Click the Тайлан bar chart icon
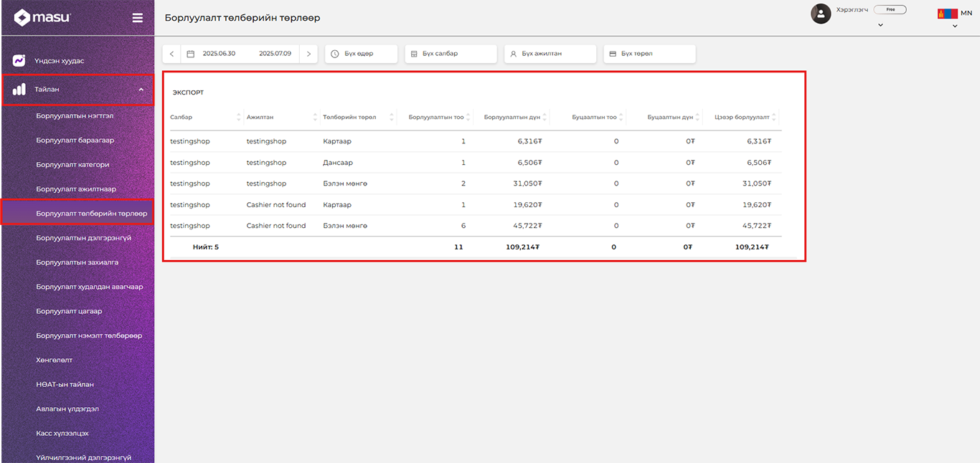The height and width of the screenshot is (463, 980). coord(19,90)
